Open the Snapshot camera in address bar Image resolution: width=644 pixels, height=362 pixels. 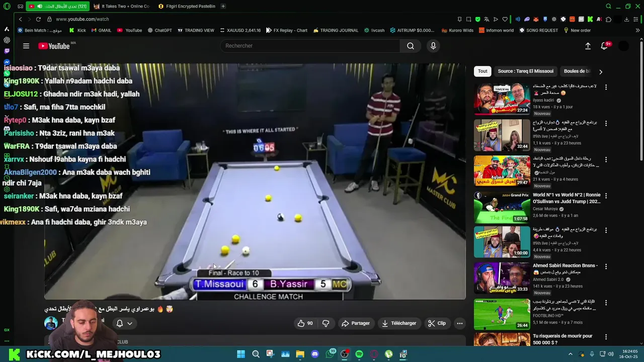pos(468,19)
